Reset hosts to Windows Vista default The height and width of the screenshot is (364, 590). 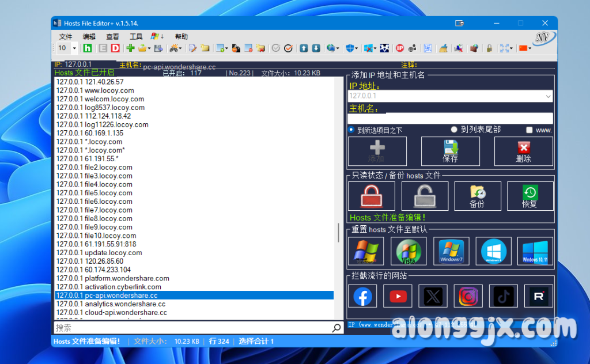[x=409, y=251]
